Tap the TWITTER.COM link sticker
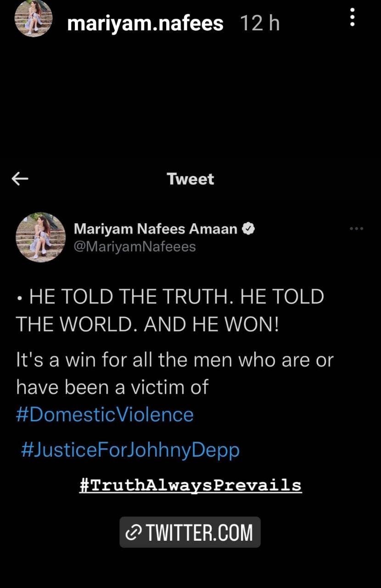Viewport: 381px width, 588px height. [190, 532]
